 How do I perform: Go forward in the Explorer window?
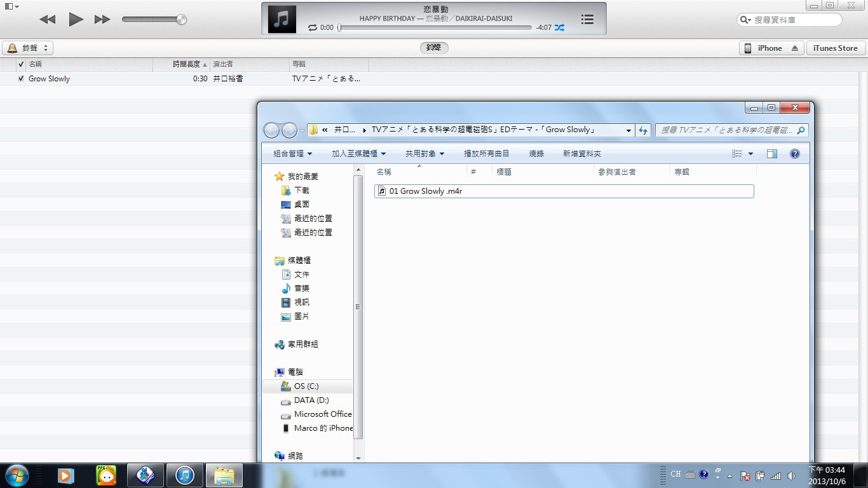290,130
